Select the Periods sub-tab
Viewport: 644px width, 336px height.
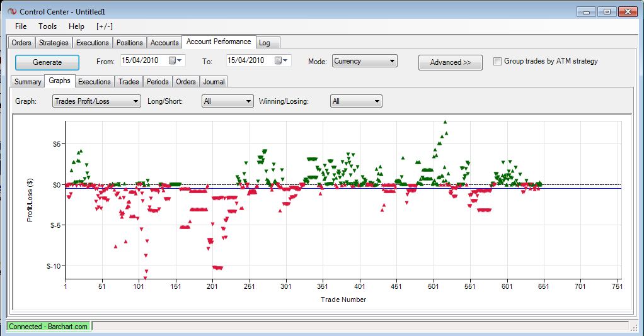[157, 82]
